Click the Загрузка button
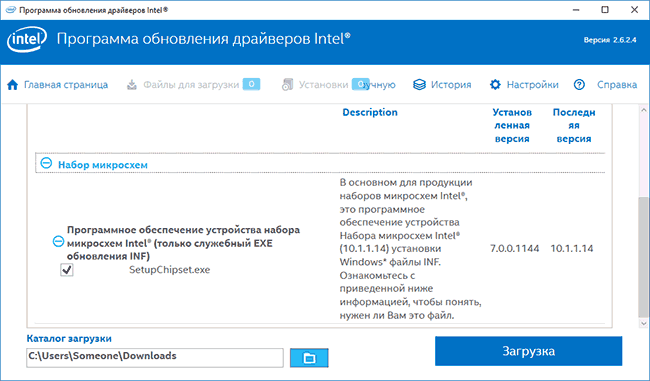This screenshot has height=381, width=650. (x=529, y=351)
